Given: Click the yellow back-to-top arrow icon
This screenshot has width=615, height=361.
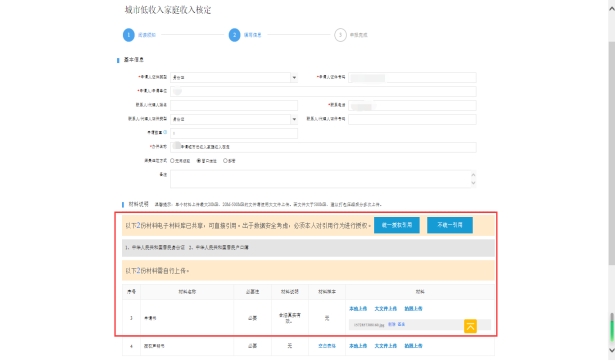Looking at the screenshot, I should (470, 326).
